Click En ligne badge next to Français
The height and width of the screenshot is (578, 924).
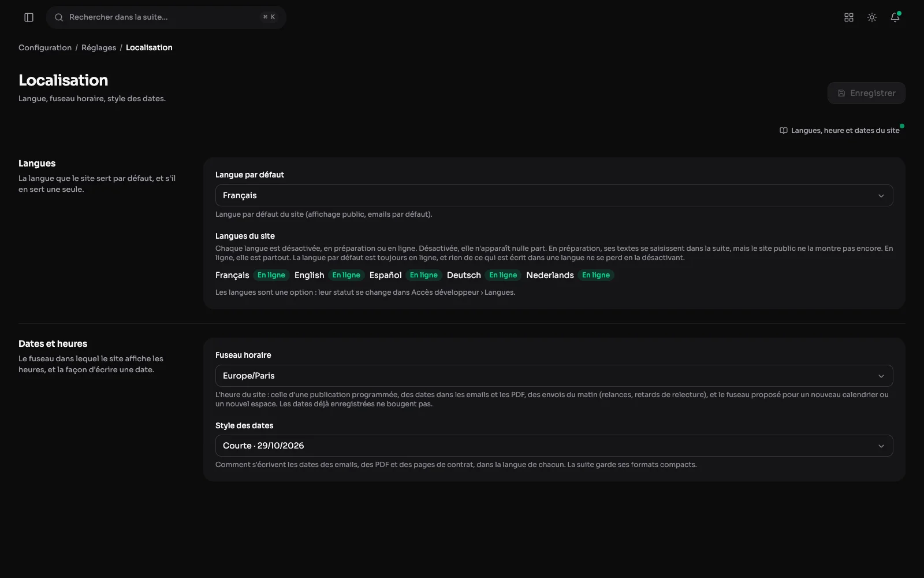(271, 275)
